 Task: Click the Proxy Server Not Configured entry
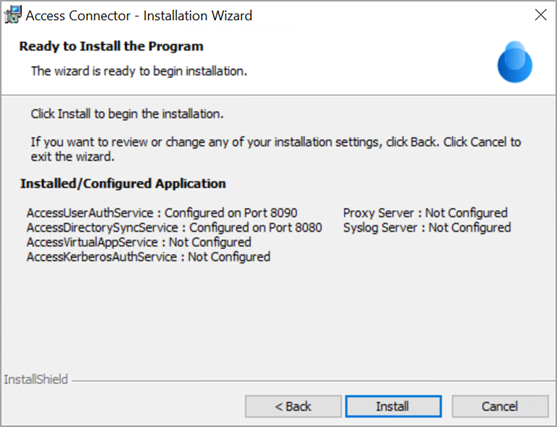pyautogui.click(x=425, y=213)
